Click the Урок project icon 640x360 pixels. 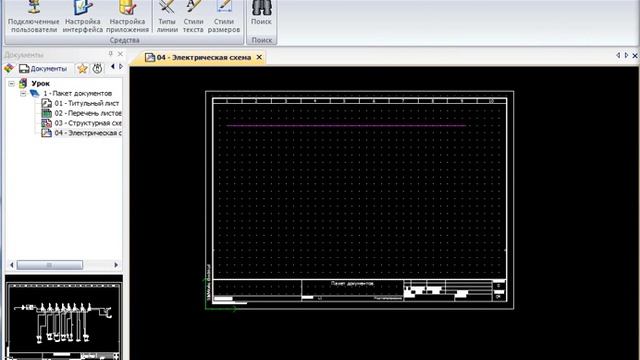tap(23, 83)
